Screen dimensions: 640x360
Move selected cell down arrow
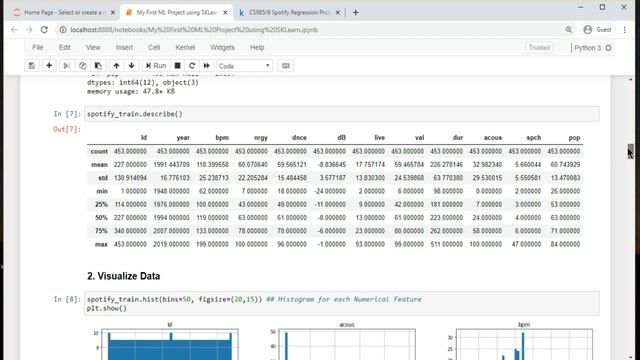click(x=131, y=66)
